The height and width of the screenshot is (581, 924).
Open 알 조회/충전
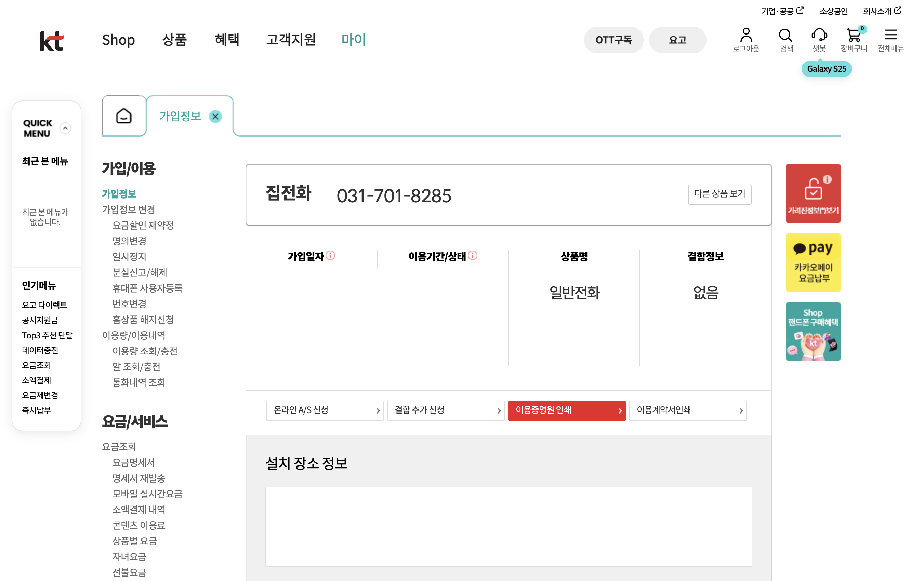(x=136, y=367)
